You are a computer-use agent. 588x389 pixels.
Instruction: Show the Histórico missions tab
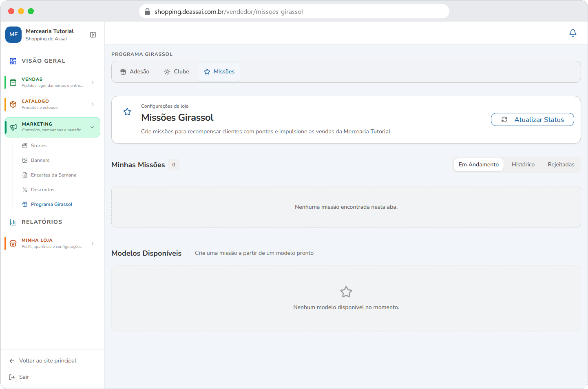pos(523,165)
